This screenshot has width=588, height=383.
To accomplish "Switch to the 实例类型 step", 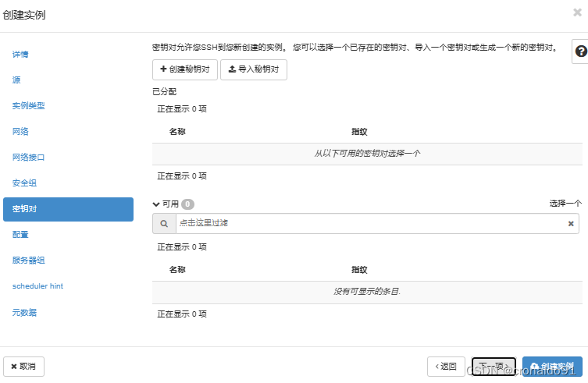I will click(x=28, y=105).
